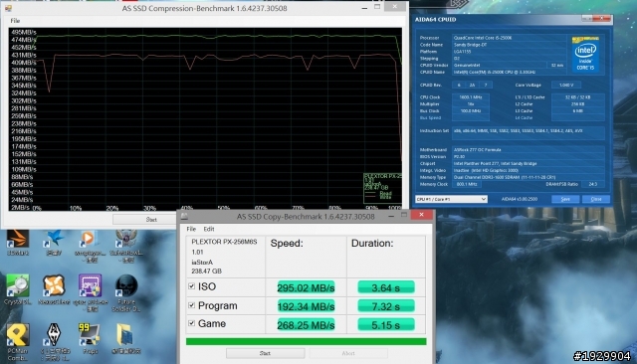Launch the Future Soldier skull icon
The width and height of the screenshot is (637, 364).
coord(126,292)
